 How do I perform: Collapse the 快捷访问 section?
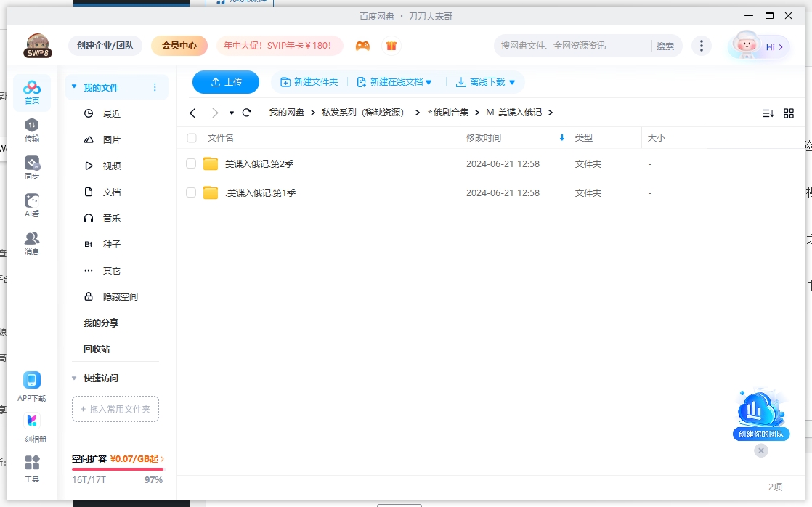coord(74,378)
